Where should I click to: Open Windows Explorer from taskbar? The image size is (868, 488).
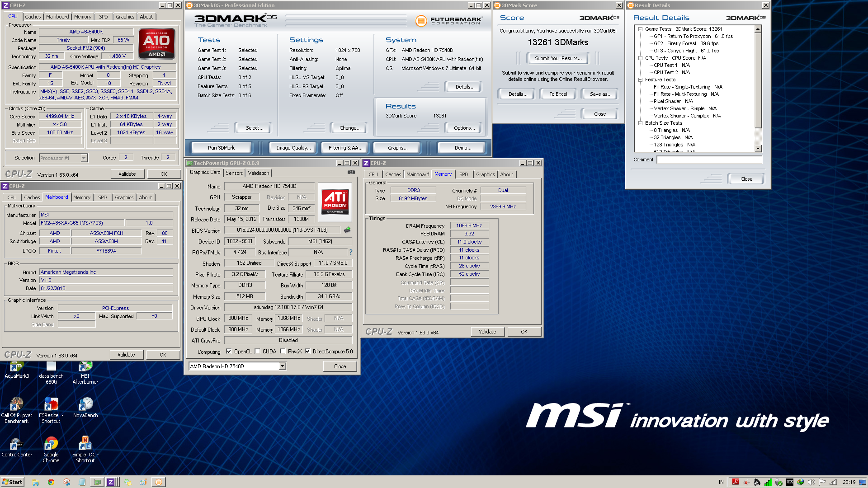click(x=36, y=482)
